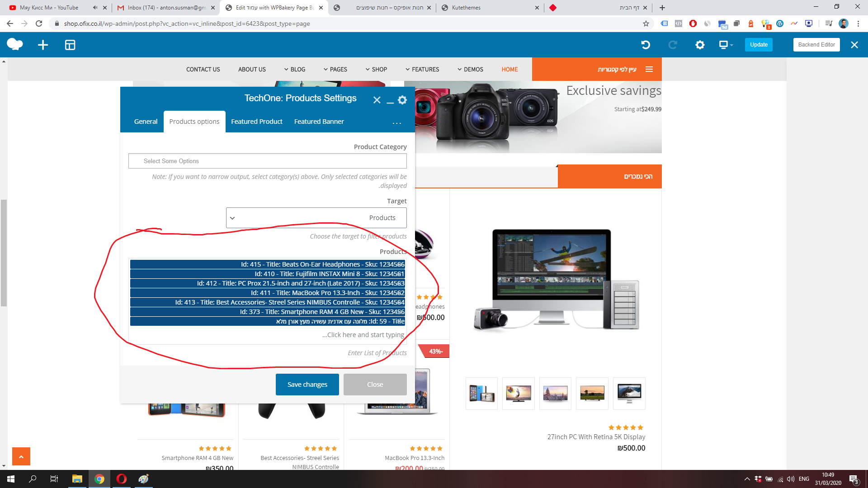Close the frontend editor with X icon

pos(854,45)
